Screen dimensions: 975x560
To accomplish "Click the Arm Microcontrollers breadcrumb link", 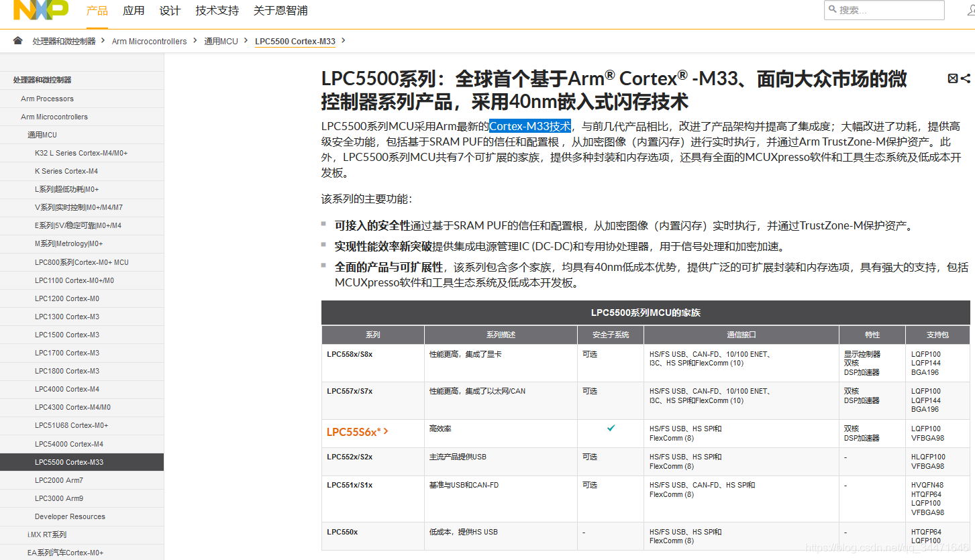I will tap(149, 41).
